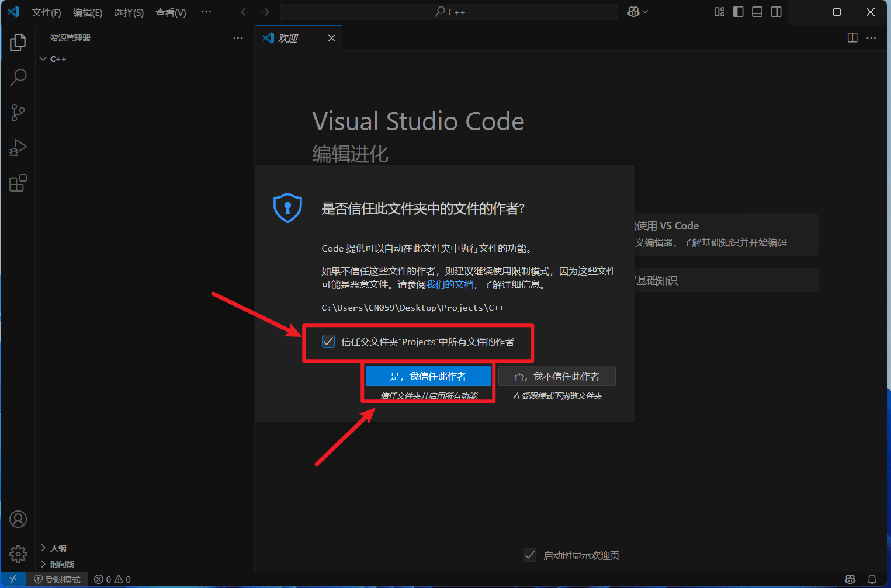Click 是，我信任此作者 button
The image size is (891, 588).
pos(428,377)
